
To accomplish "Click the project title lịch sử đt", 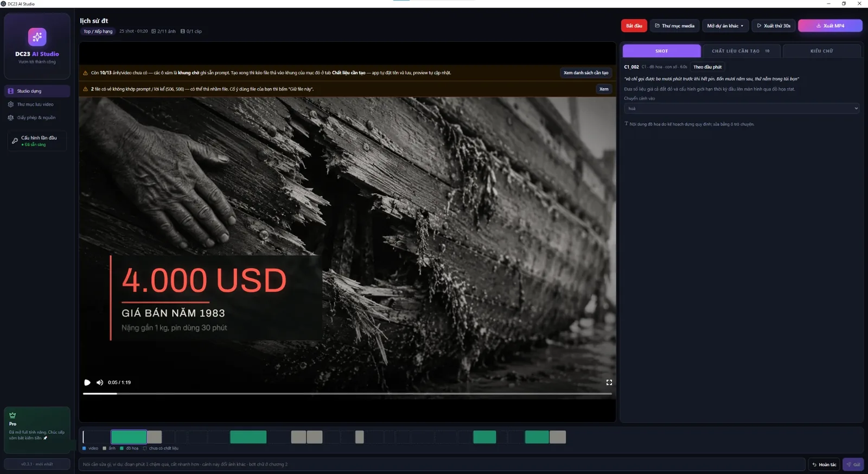I will click(x=94, y=21).
